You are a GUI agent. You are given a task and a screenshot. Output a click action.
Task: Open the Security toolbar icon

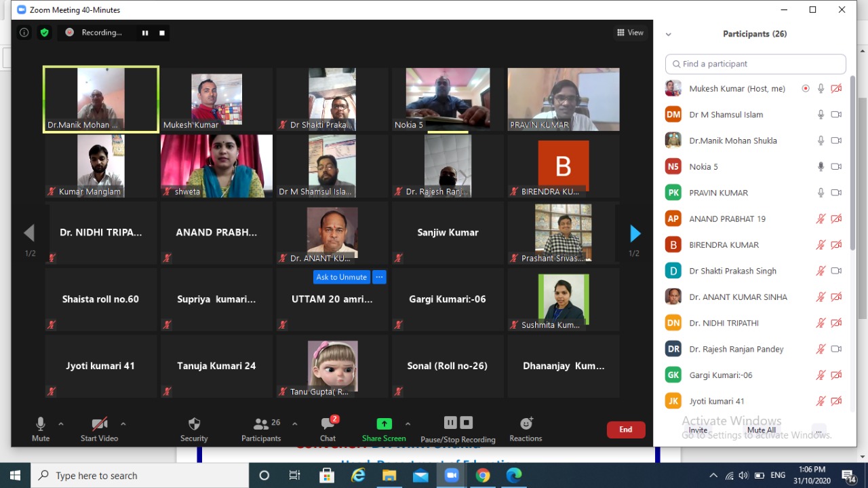tap(194, 424)
